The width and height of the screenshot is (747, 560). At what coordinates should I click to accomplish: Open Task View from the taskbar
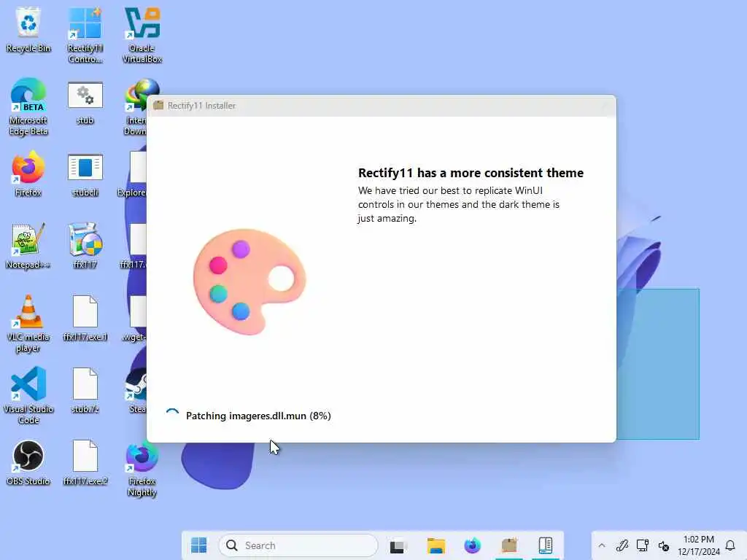(x=398, y=545)
